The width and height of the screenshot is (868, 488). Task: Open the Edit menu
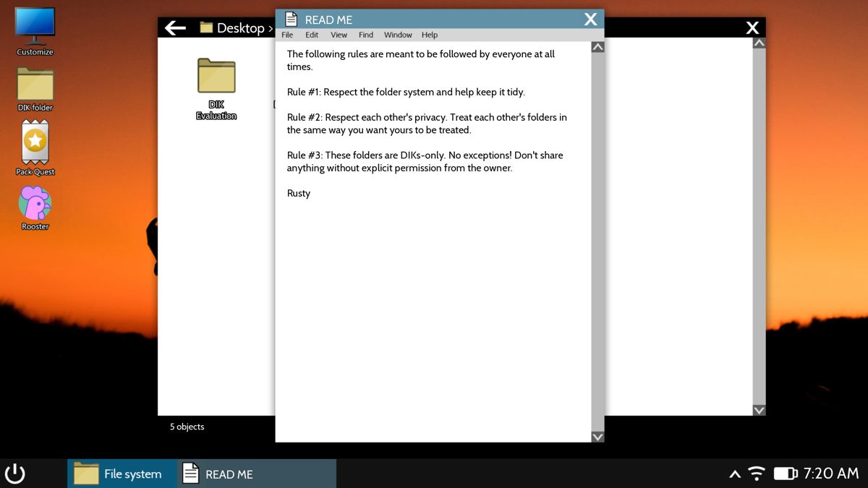[x=312, y=35]
